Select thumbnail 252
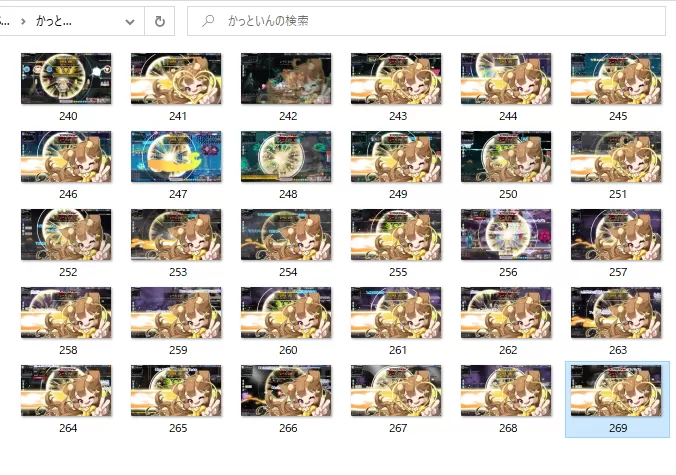Image resolution: width=676 pixels, height=475 pixels. coord(66,234)
